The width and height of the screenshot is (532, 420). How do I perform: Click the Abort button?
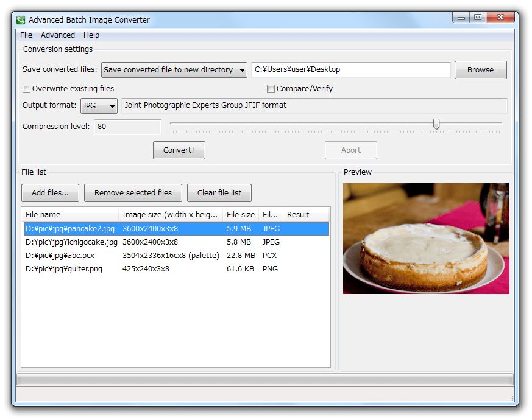tap(351, 150)
